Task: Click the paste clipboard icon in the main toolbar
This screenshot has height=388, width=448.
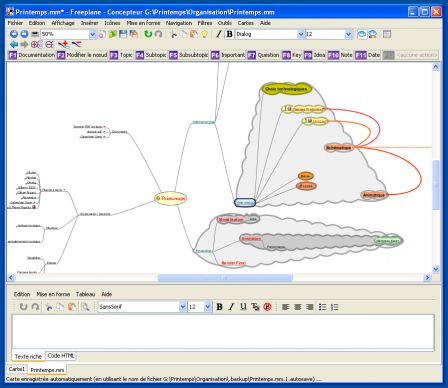Action: [x=194, y=34]
